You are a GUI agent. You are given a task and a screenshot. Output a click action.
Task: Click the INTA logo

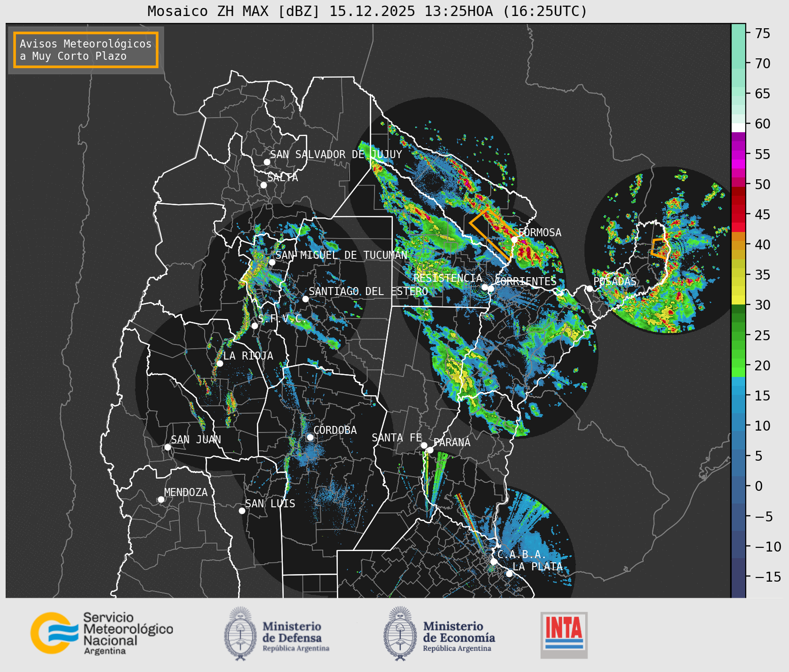[564, 635]
